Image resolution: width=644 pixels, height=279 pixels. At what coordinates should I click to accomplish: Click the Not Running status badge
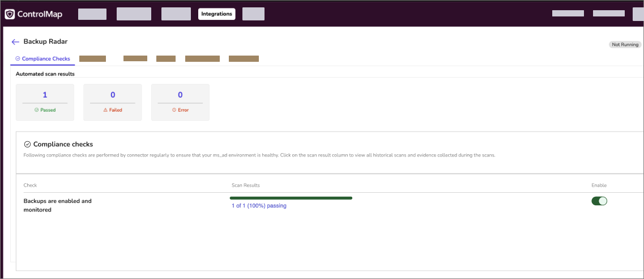[x=625, y=45]
